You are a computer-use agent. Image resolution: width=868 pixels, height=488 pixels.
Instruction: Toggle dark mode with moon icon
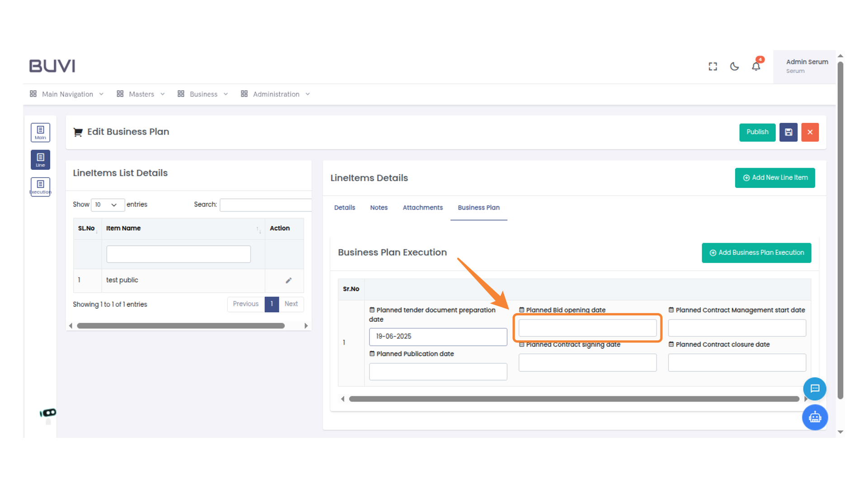[735, 66]
